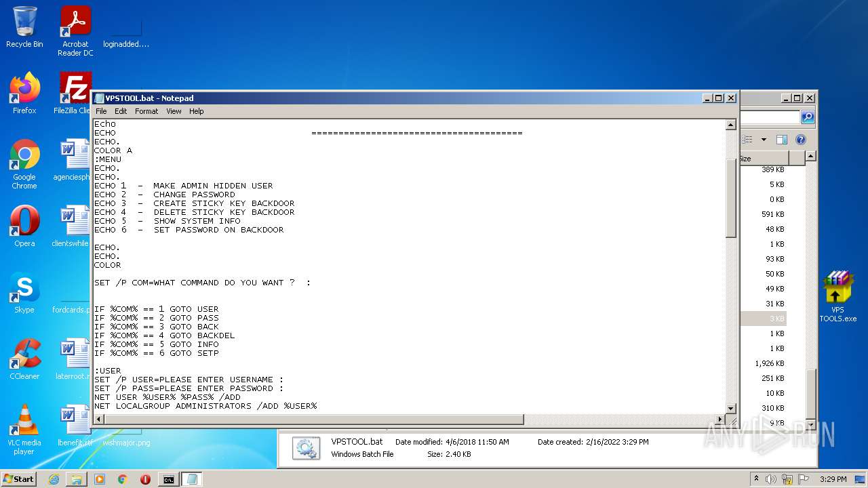
Task: Toggle the Explorer preview pane icon
Action: point(782,140)
